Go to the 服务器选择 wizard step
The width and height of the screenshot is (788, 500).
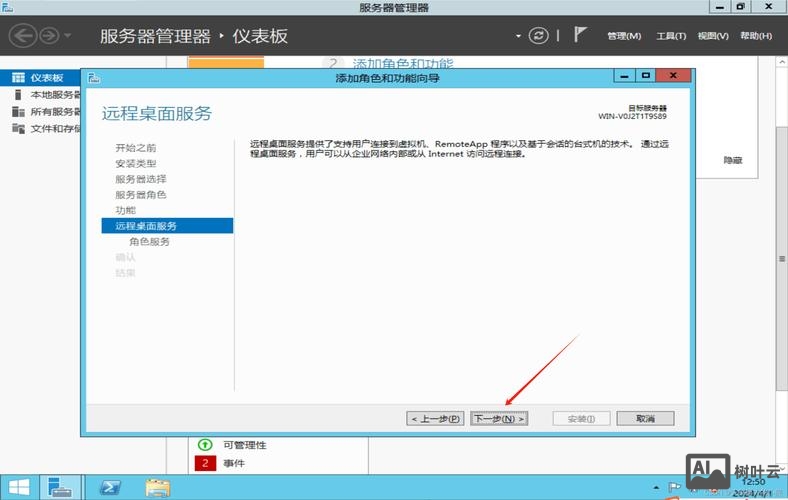[141, 179]
